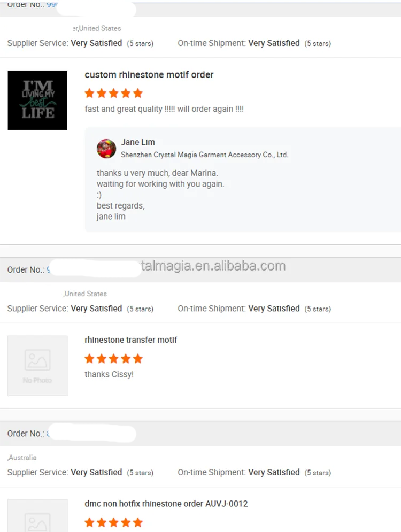
Task: Open the 'rhinestone transfer motif' title
Action: [130, 340]
